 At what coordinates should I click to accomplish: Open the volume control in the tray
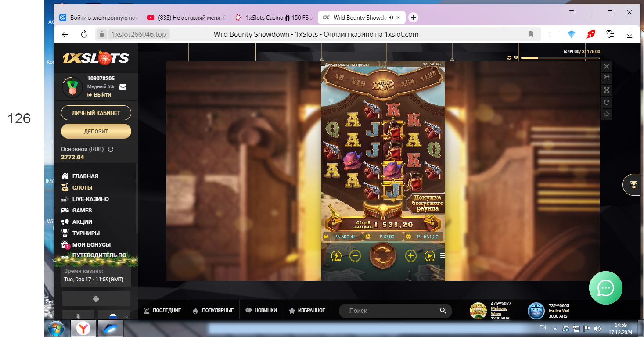coord(597,328)
